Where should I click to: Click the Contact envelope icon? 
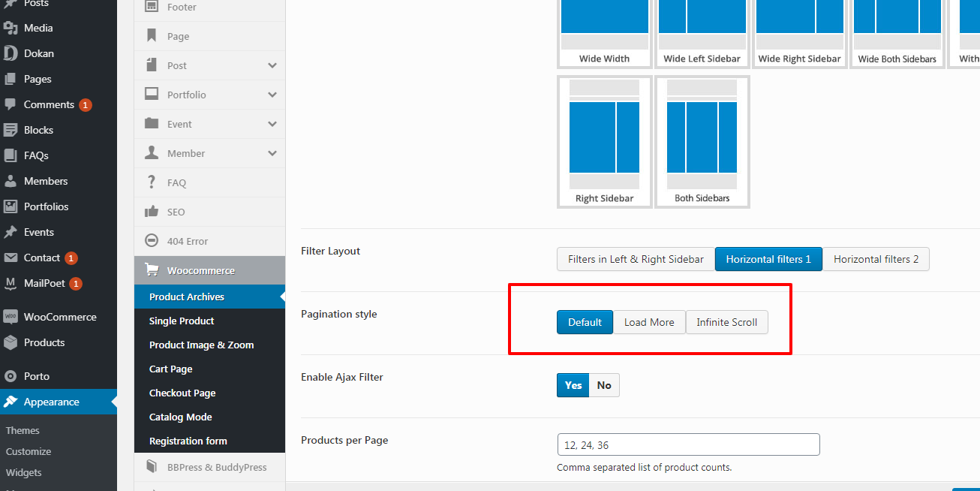click(x=11, y=258)
